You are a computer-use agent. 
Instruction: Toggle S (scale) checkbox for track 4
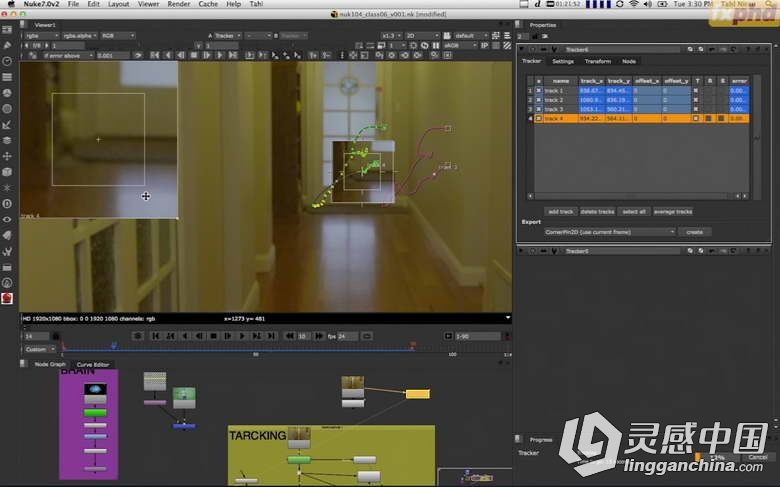(721, 118)
